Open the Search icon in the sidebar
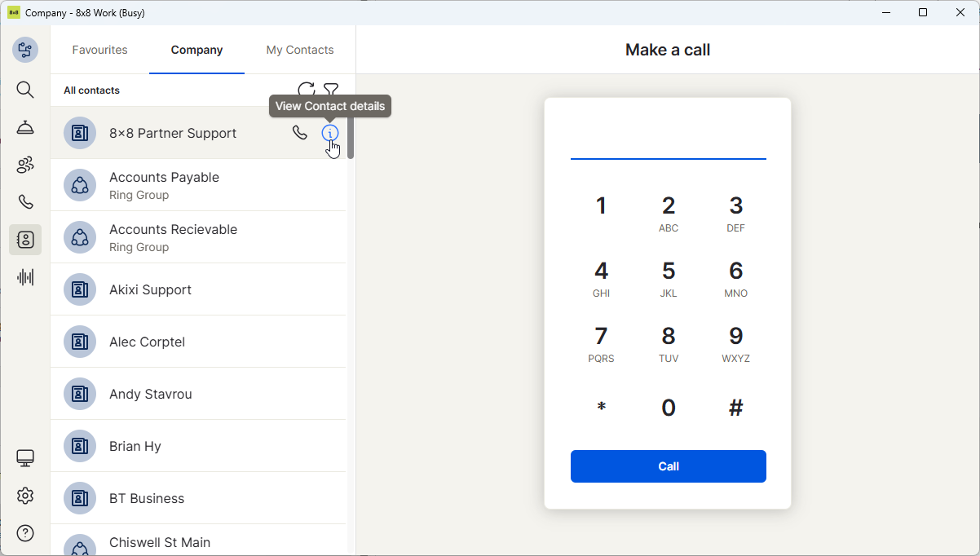Viewport: 980px width, 556px height. [25, 90]
